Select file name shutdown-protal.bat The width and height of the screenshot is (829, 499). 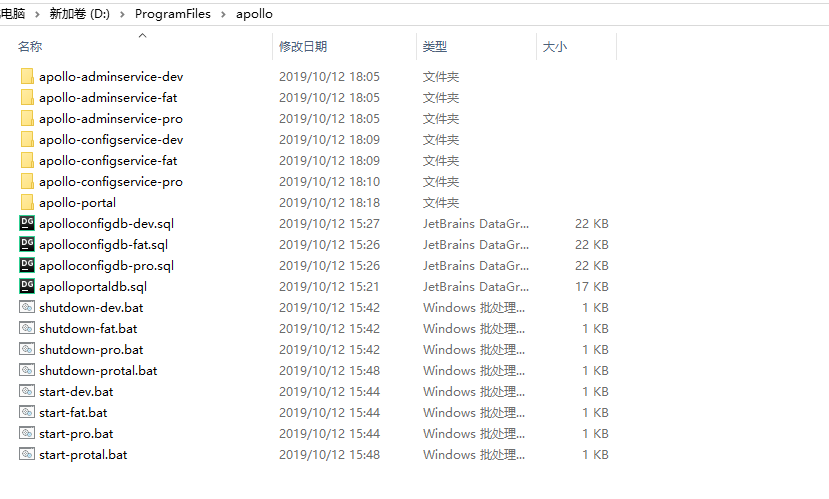[98, 371]
